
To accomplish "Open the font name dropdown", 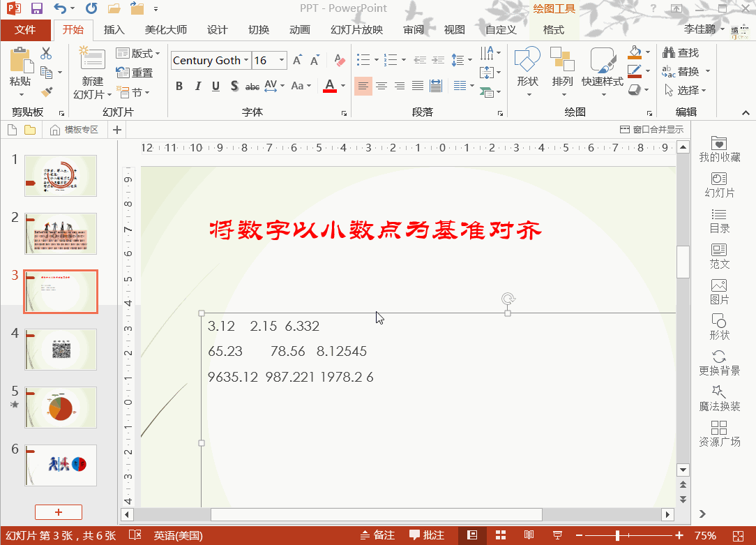I will tap(246, 60).
